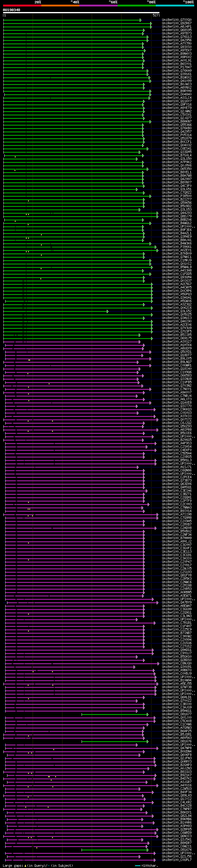Viewport: 197px width, 868px height.
Task: Click the purple ~60% identity legend segment
Action: pyautogui.click(x=99, y=6)
